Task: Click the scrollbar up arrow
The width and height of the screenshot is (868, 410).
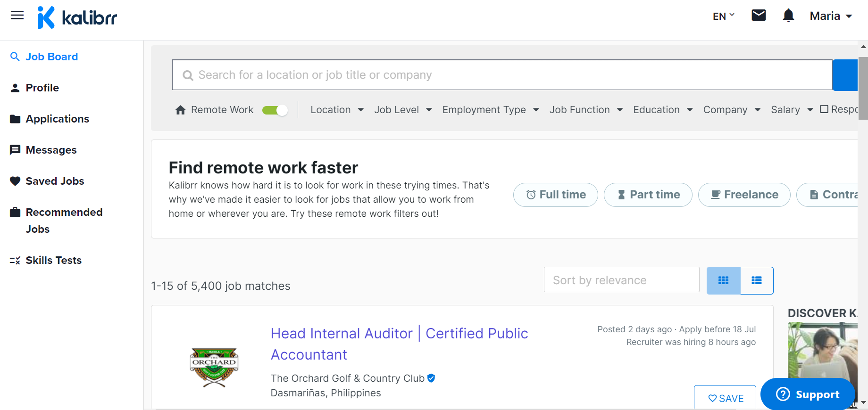Action: click(863, 47)
